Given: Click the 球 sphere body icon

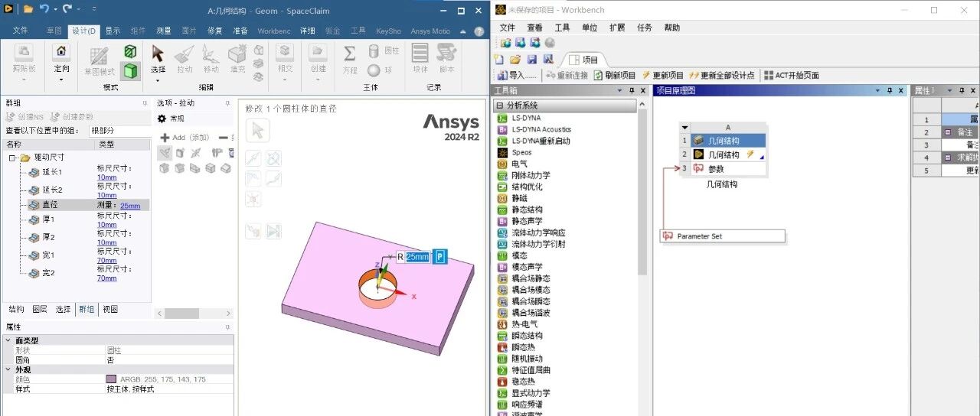Looking at the screenshot, I should 374,70.
